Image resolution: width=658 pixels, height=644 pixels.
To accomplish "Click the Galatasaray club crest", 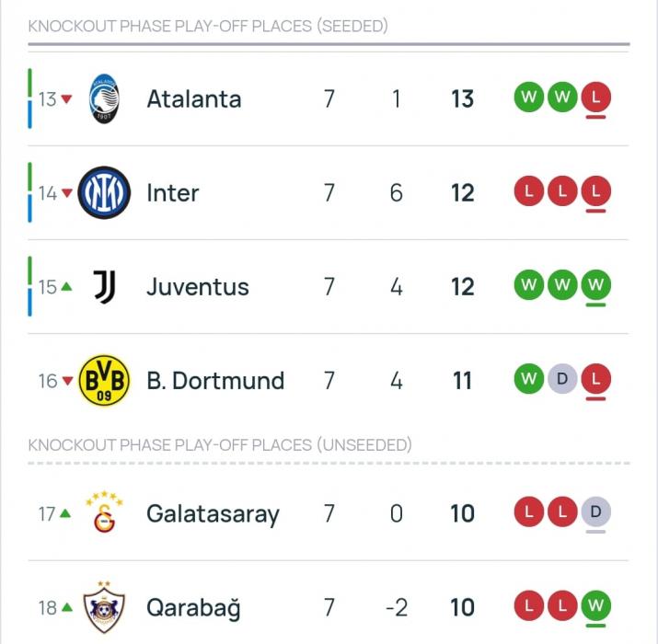I will pyautogui.click(x=104, y=513).
